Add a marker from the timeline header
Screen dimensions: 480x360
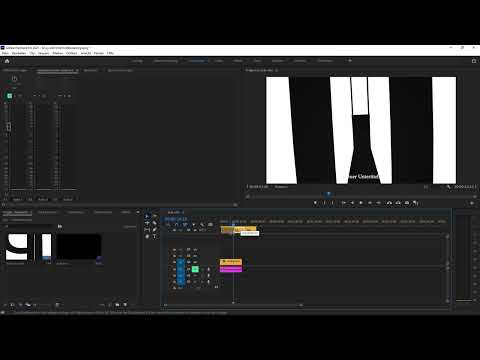(x=193, y=225)
